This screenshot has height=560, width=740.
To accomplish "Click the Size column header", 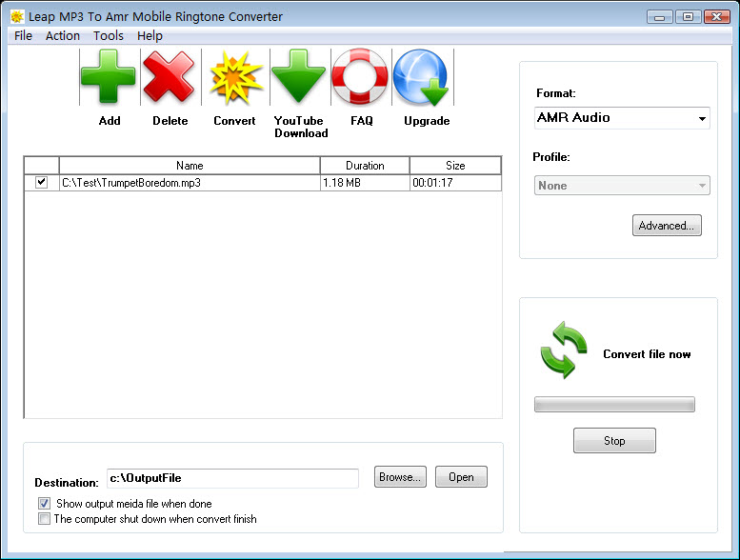I will (455, 166).
